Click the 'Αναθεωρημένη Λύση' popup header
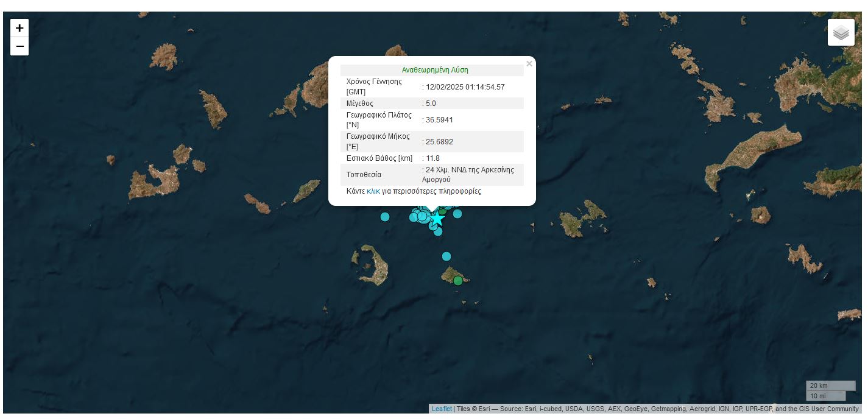This screenshot has height=419, width=868. click(x=435, y=70)
